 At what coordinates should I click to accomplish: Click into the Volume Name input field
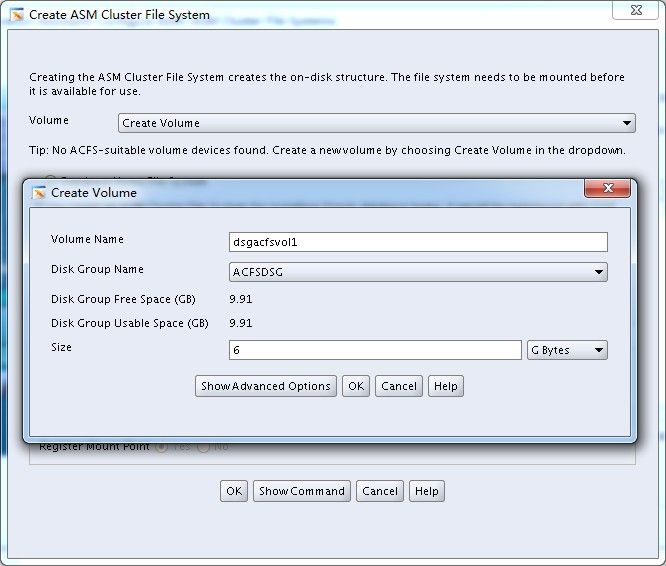point(418,242)
